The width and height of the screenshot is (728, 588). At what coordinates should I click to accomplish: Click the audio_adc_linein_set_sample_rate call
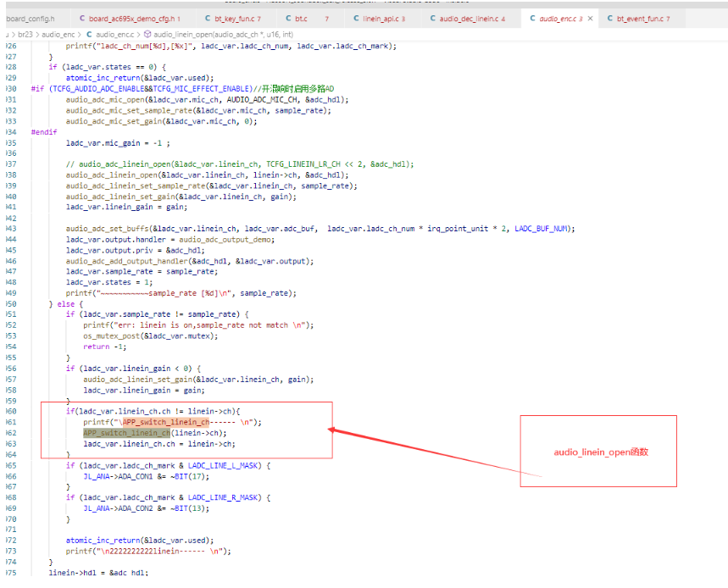136,186
